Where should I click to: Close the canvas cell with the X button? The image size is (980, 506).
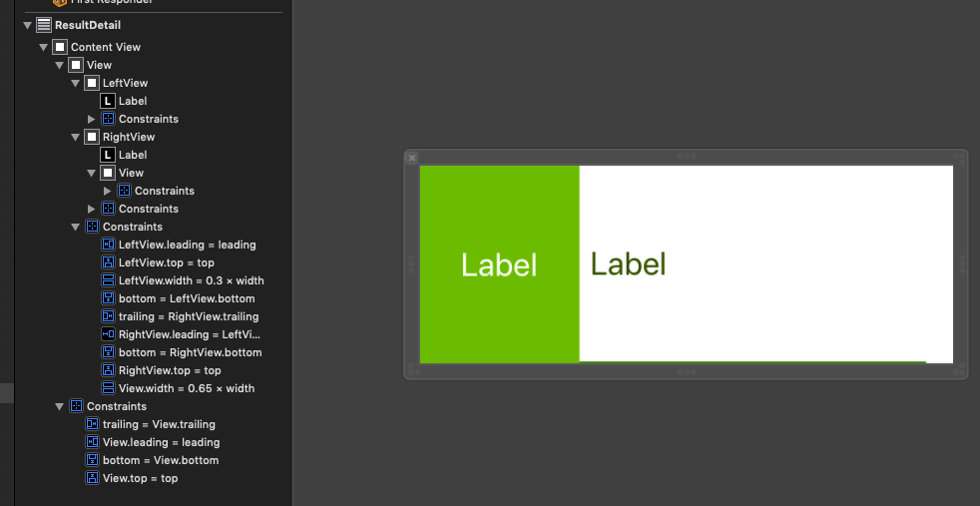coord(412,158)
